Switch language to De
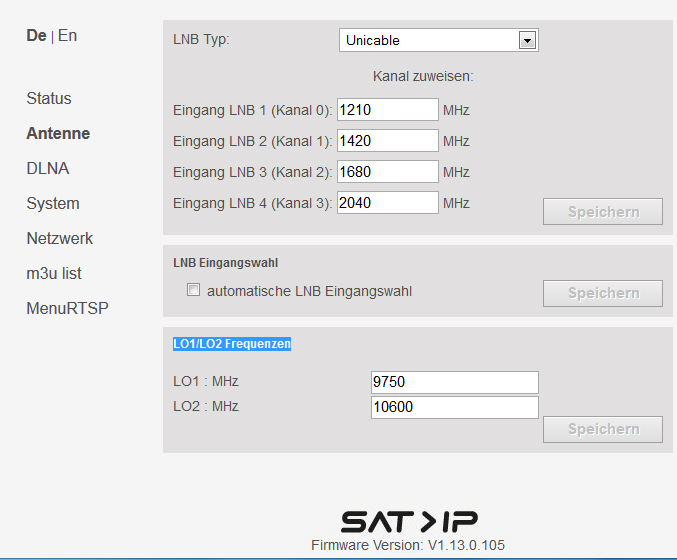677x560 pixels. click(36, 36)
